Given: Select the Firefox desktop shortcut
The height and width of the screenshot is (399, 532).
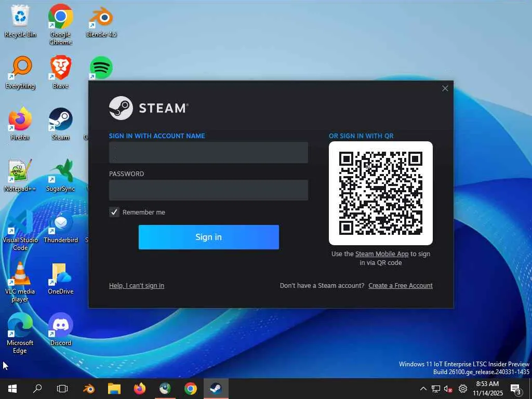Looking at the screenshot, I should tap(20, 124).
